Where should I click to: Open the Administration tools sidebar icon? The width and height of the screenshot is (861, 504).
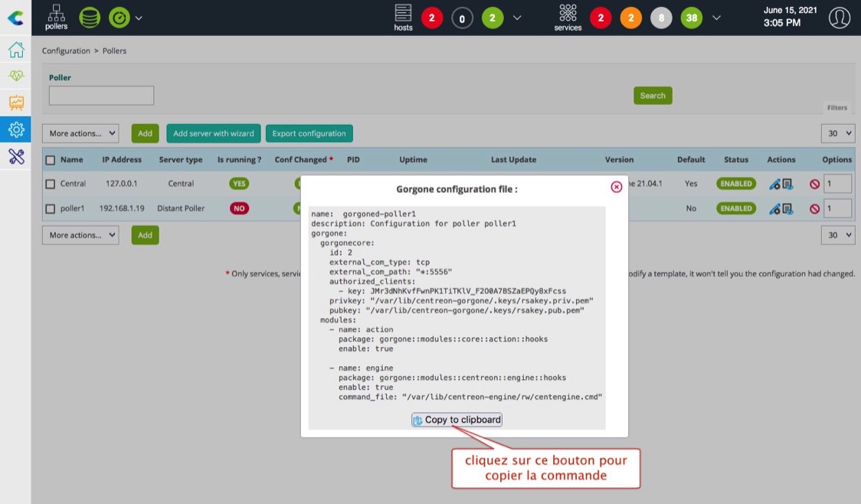click(15, 156)
